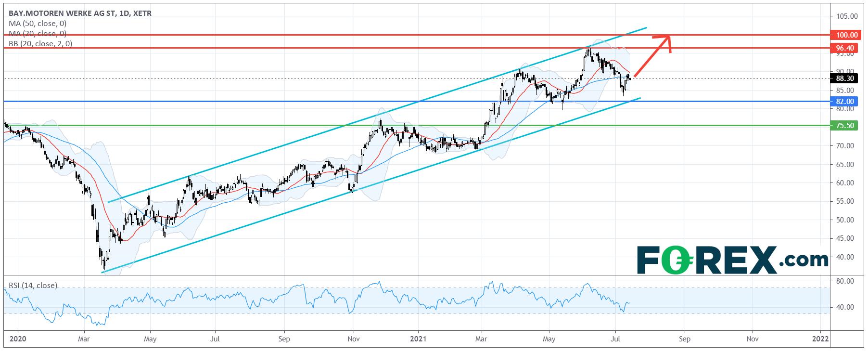The image size is (868, 352).
Task: Click the 2021 label on time axis
Action: point(418,339)
